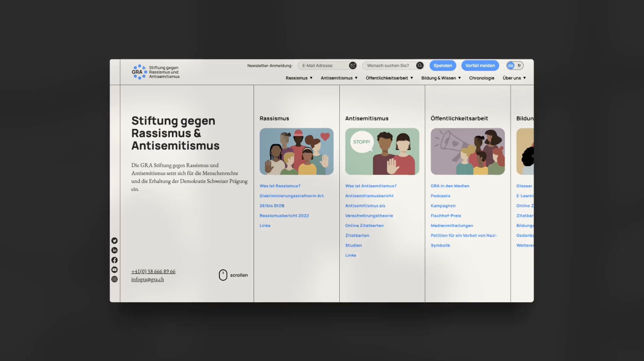Viewport: 644px width, 361px height.
Task: Click the Twitter social icon
Action: pos(114,241)
